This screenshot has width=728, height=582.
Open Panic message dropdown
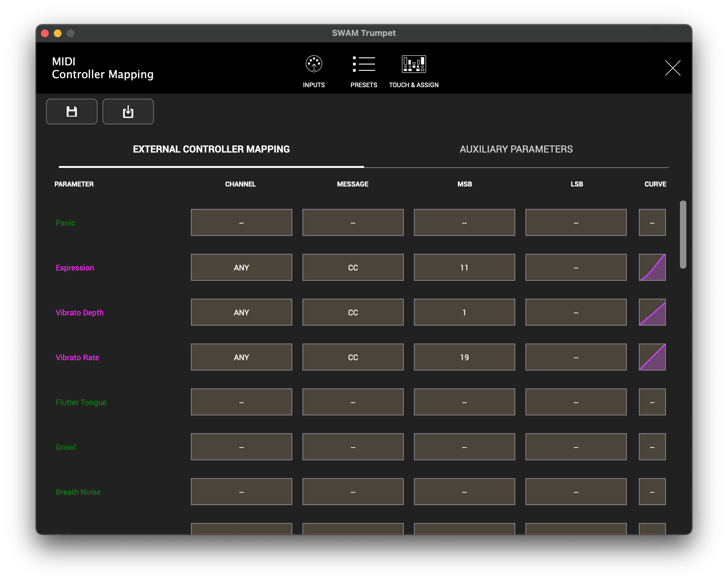pyautogui.click(x=353, y=222)
